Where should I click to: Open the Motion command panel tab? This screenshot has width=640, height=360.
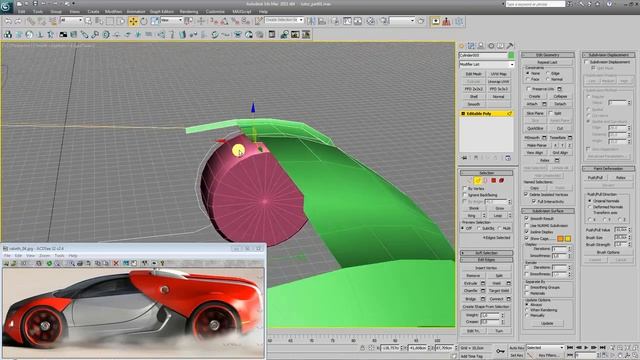click(491, 46)
